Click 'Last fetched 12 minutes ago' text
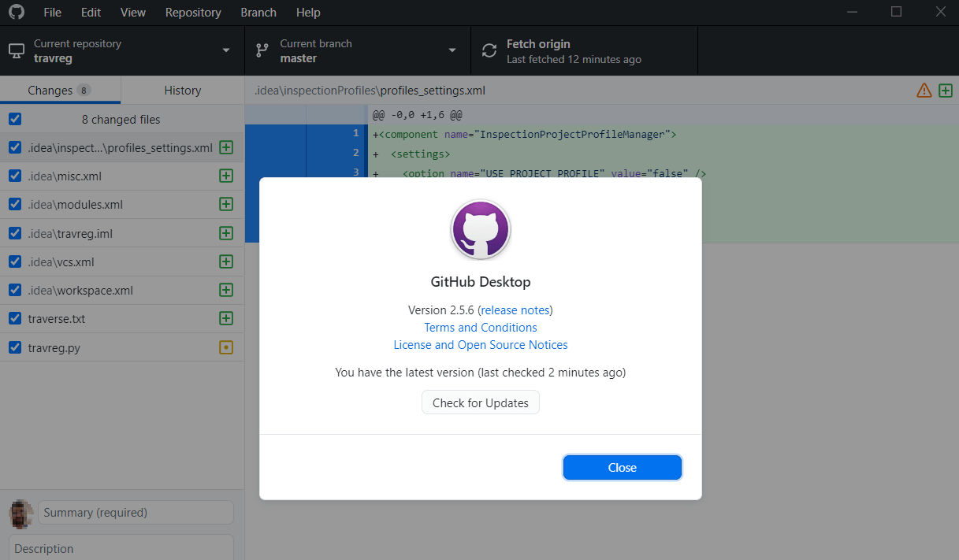 574,59
